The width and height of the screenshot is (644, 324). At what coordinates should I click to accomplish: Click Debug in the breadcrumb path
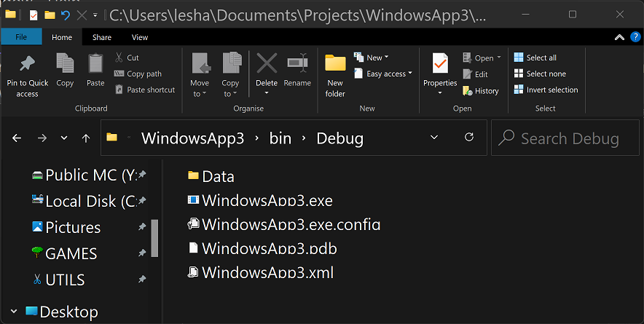click(340, 138)
